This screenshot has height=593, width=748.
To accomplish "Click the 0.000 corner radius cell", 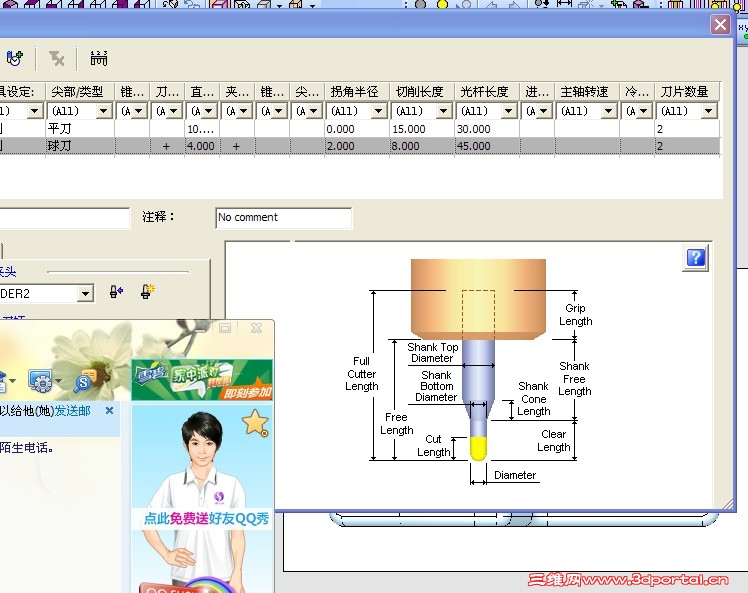I will (356, 129).
